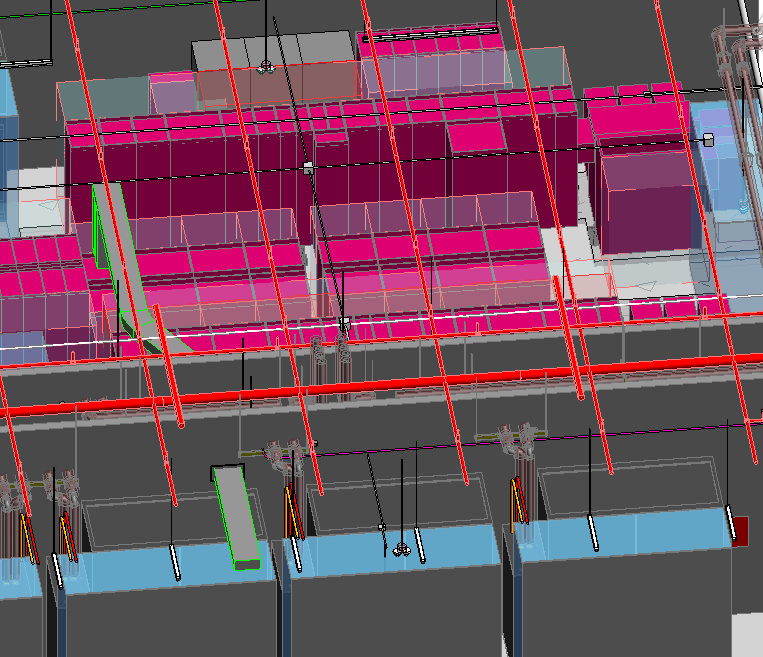763x657 pixels.
Task: Click the sprinkler head on lower blue duct
Action: click(x=401, y=550)
